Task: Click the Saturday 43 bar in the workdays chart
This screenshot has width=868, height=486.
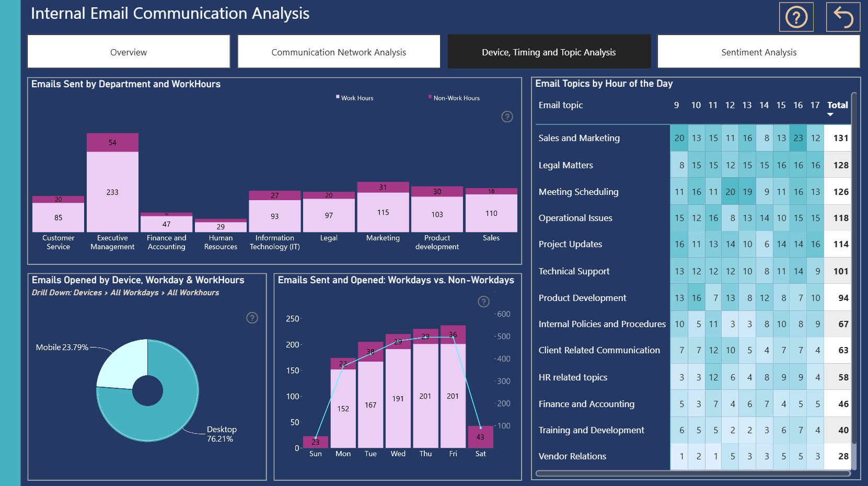Action: pos(480,437)
